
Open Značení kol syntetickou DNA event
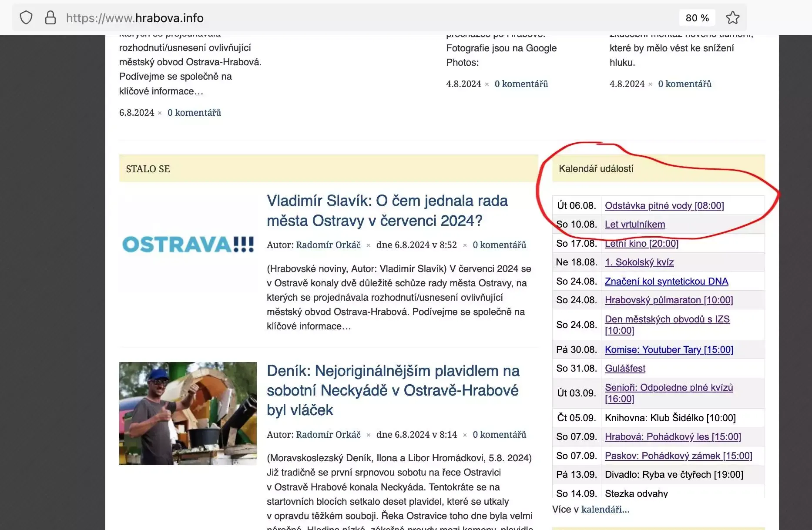coord(666,282)
